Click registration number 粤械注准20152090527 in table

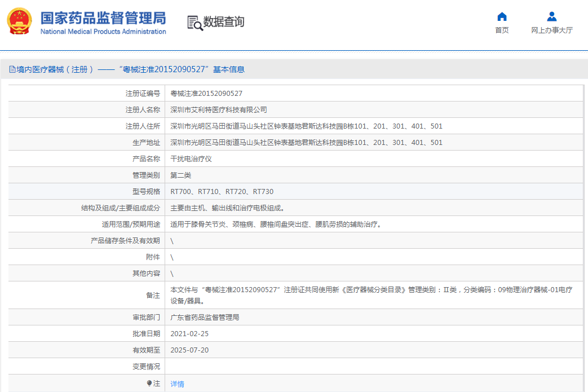[x=206, y=94]
